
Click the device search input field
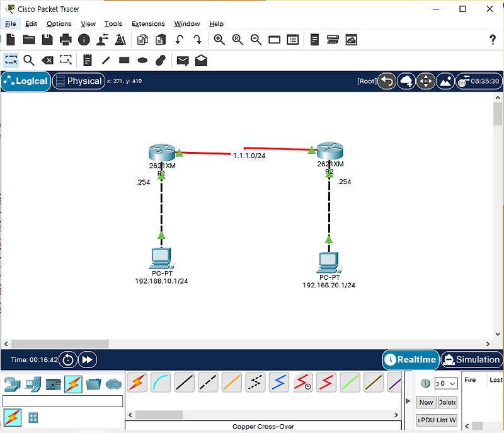62,401
